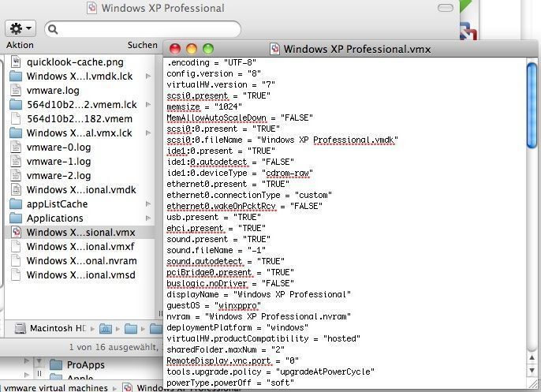Click the ProApps folder icon in background window
Viewport: 541px width, 392px height.
pyautogui.click(x=56, y=364)
